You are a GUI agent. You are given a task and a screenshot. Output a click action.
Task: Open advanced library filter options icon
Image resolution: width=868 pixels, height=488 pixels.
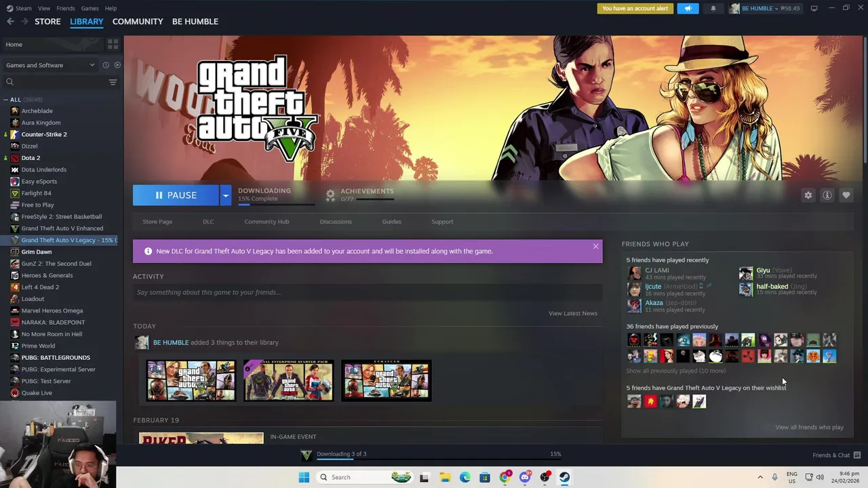coord(113,82)
